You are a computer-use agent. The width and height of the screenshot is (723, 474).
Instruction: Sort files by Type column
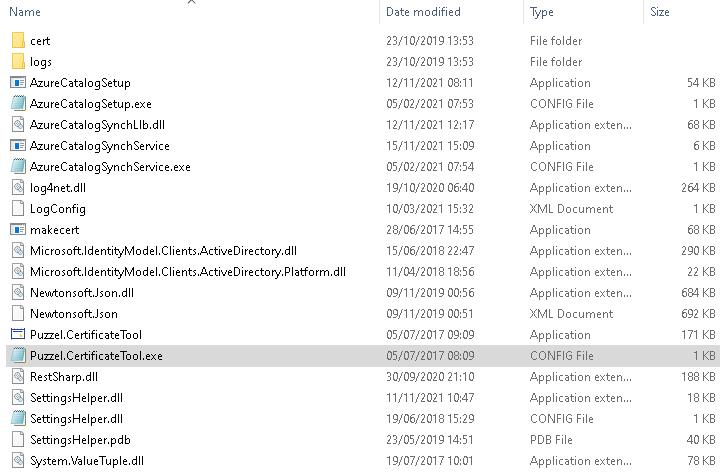[x=542, y=12]
